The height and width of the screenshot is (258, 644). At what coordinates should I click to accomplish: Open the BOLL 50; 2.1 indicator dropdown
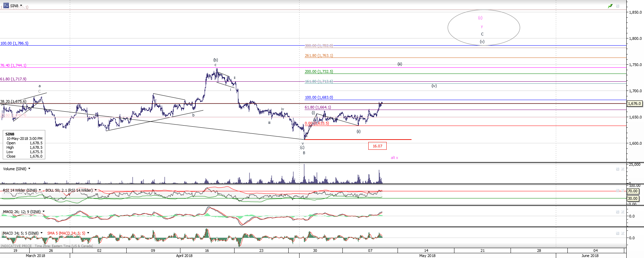95,190
